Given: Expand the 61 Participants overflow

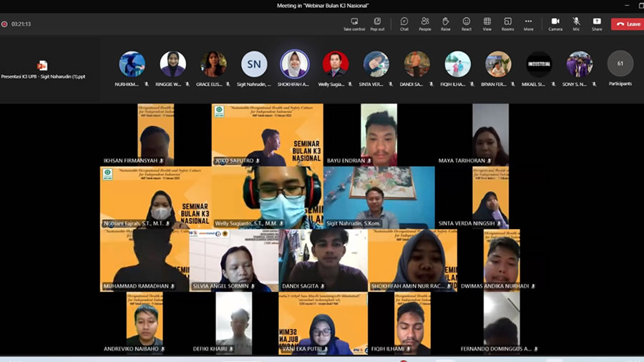Looking at the screenshot, I should (x=620, y=64).
